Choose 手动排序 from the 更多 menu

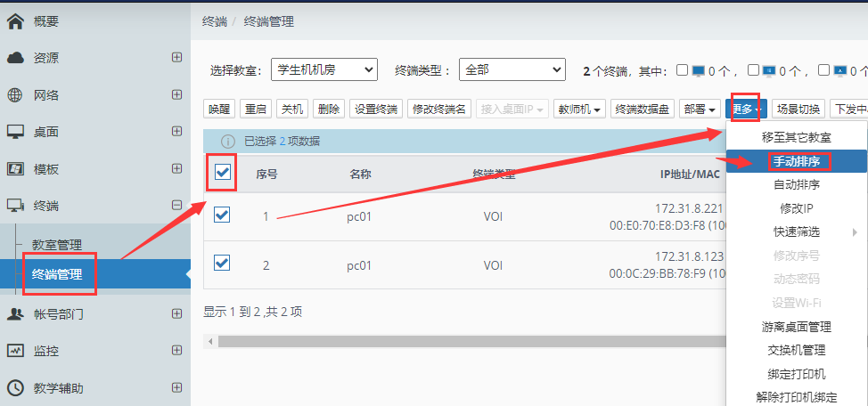(796, 161)
